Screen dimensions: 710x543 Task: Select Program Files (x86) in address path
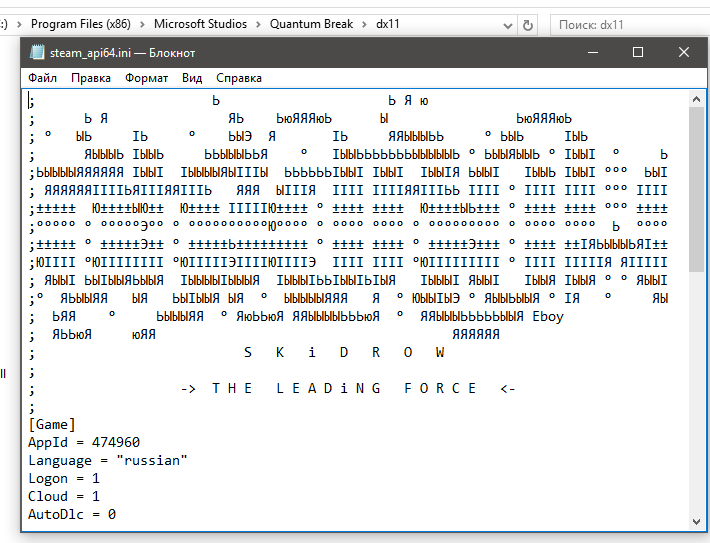pos(81,24)
